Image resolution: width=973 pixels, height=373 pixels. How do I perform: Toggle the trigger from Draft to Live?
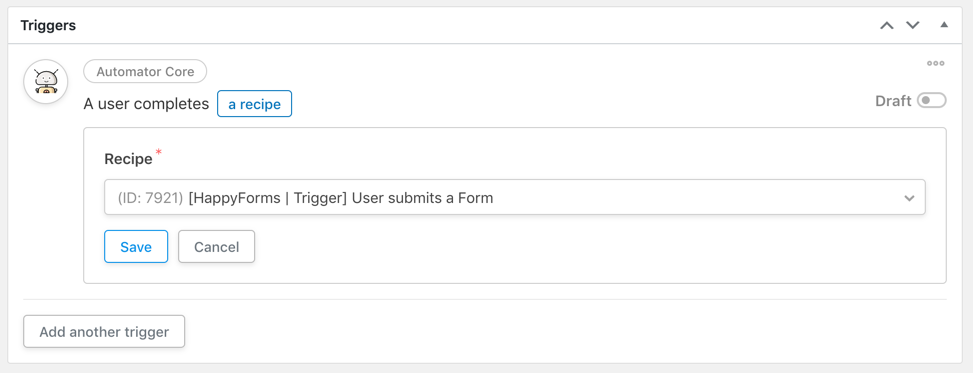click(931, 101)
